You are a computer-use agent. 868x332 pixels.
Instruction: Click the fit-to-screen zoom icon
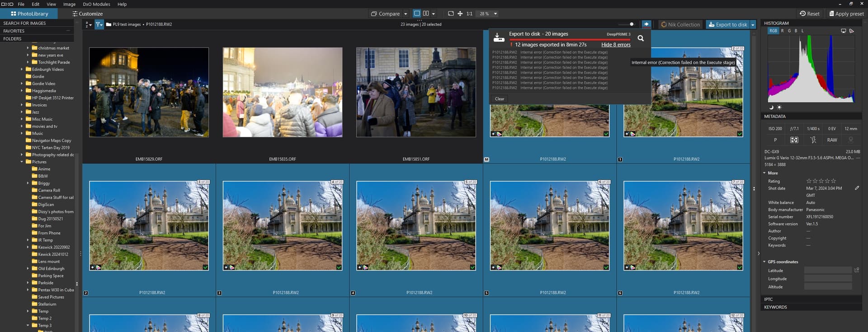coord(451,14)
